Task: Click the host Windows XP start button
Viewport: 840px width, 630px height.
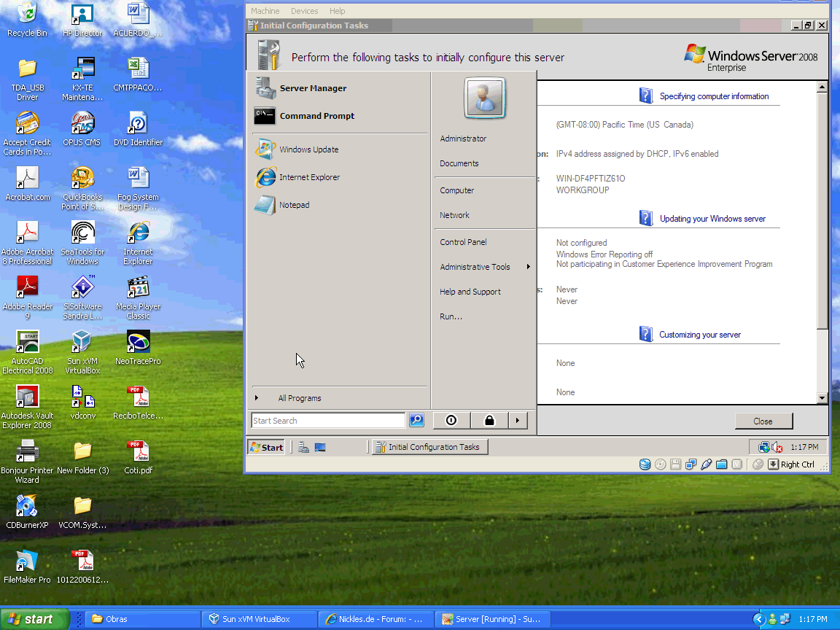Action: point(35,619)
